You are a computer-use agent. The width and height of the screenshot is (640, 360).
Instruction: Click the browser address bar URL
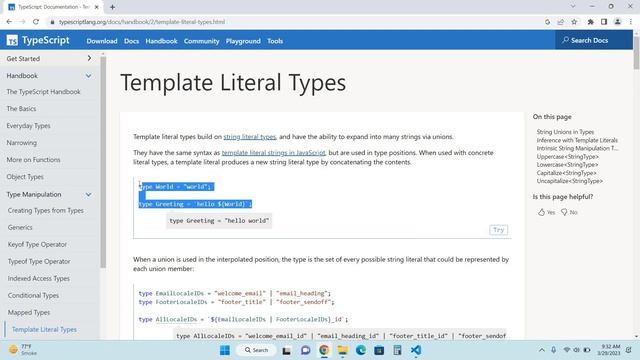[x=142, y=22]
